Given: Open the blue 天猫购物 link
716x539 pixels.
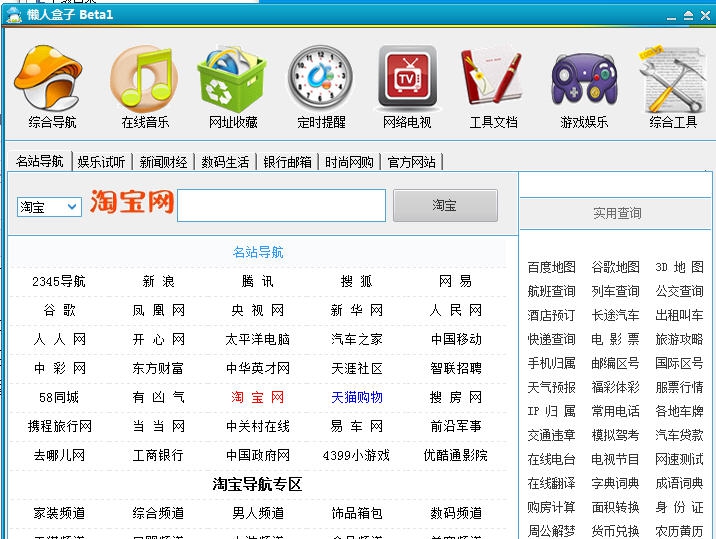Looking at the screenshot, I should pos(357,397).
